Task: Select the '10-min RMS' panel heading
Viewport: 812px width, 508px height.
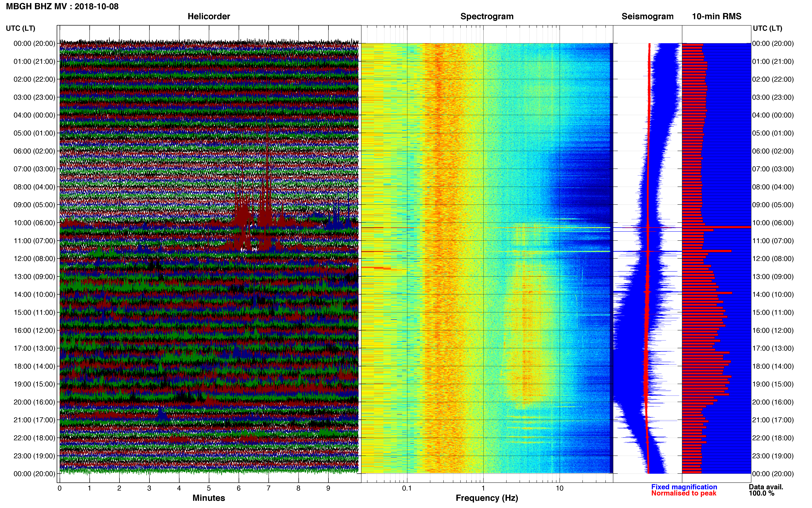Action: click(717, 16)
